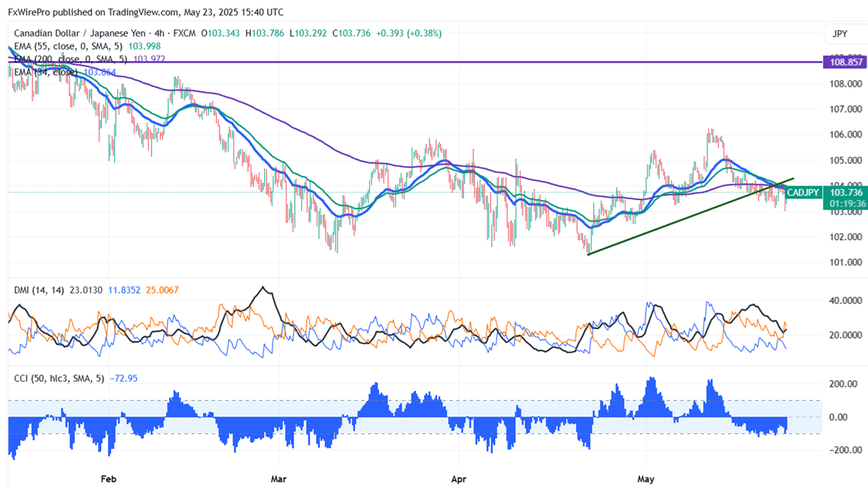
Task: Click the DMI ADX value 23.0130
Action: [x=86, y=290]
